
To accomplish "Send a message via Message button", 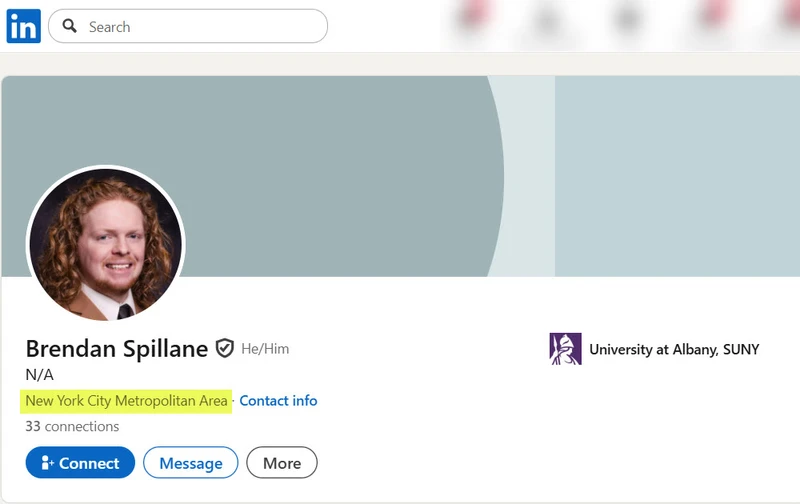I will pos(191,463).
